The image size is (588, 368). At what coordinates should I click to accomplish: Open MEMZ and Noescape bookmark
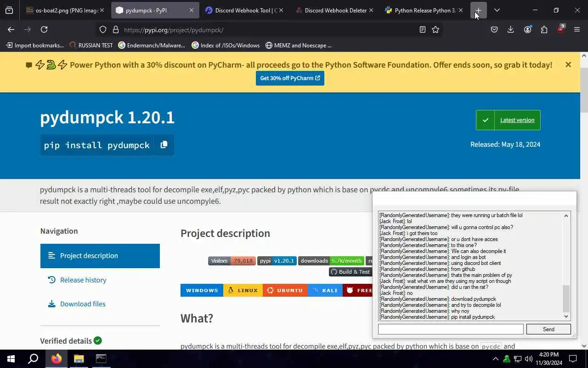click(x=299, y=45)
